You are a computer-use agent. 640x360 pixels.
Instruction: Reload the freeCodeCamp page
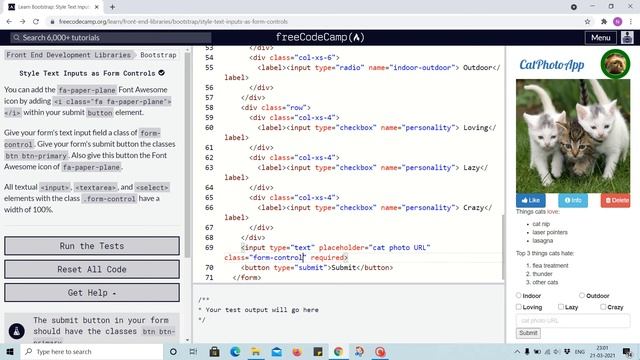click(36, 22)
